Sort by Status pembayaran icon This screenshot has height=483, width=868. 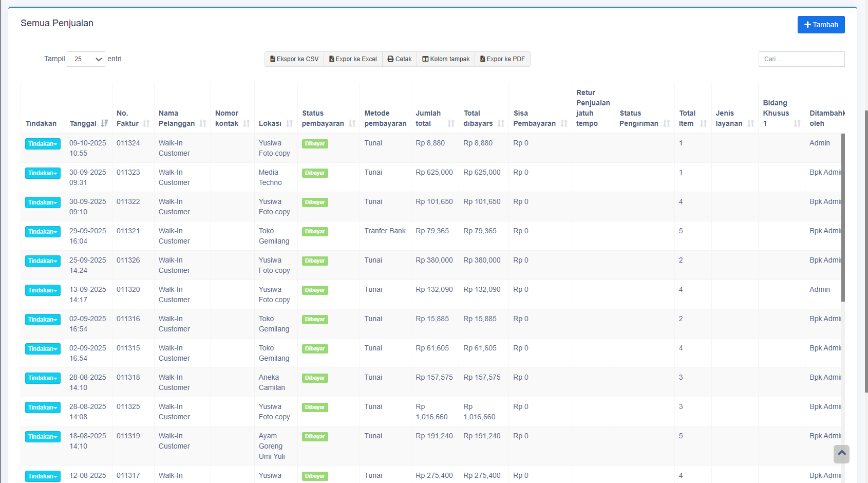point(352,123)
